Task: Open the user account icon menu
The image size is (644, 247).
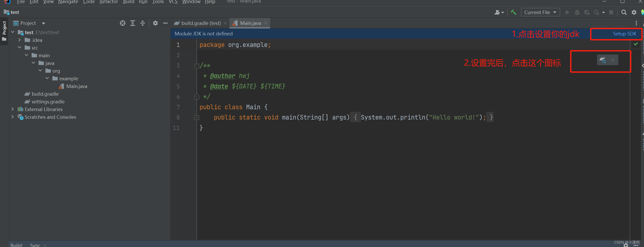Action: pos(499,12)
